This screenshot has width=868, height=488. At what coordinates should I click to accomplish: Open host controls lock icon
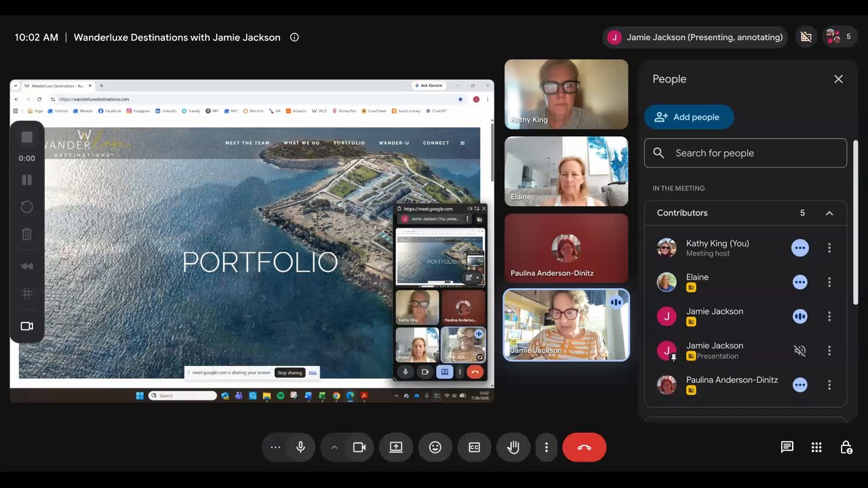click(846, 447)
